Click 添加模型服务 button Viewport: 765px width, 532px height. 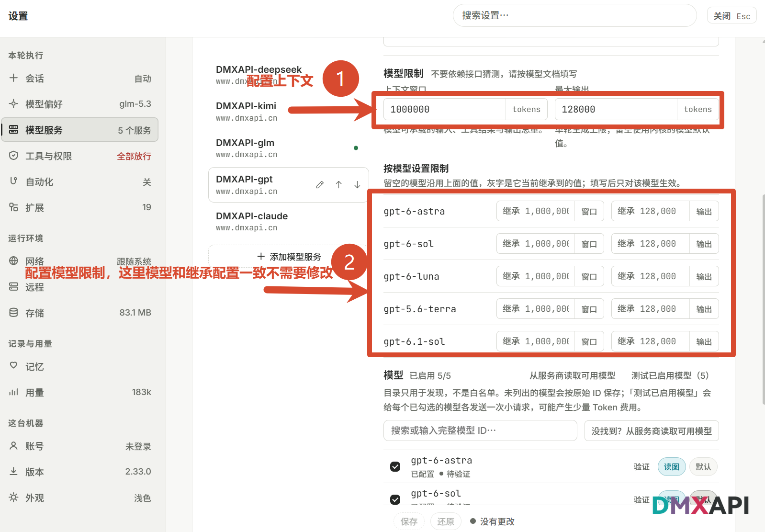pyautogui.click(x=289, y=257)
